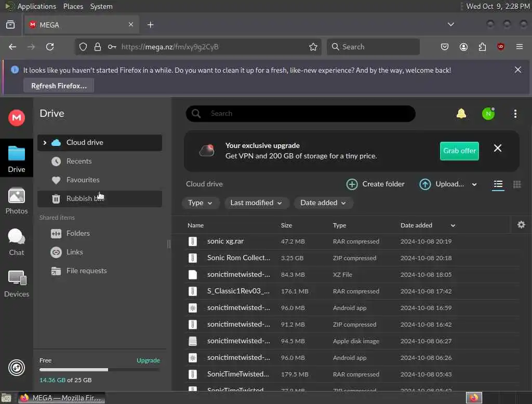Open Firefox account icon
532x404 pixels.
[x=463, y=47]
